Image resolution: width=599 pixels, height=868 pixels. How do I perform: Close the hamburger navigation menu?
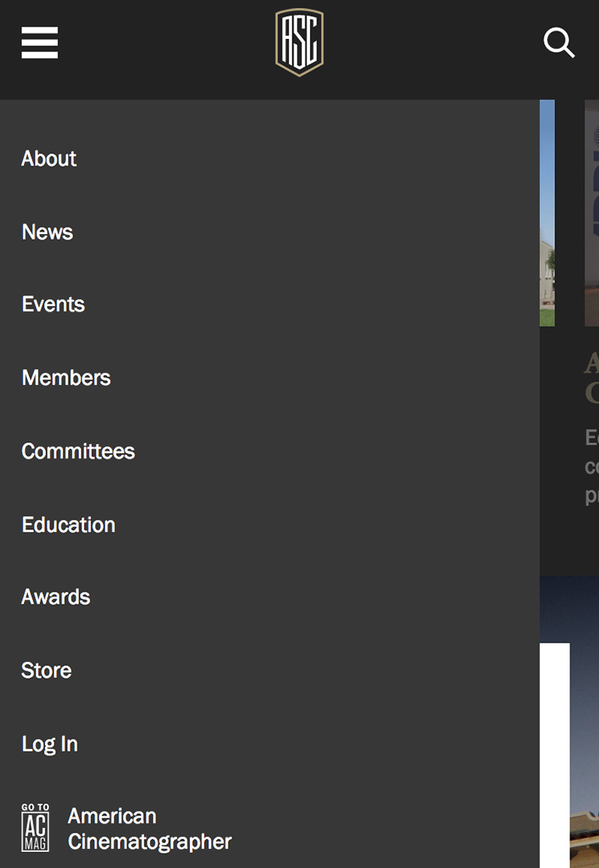[x=39, y=42]
